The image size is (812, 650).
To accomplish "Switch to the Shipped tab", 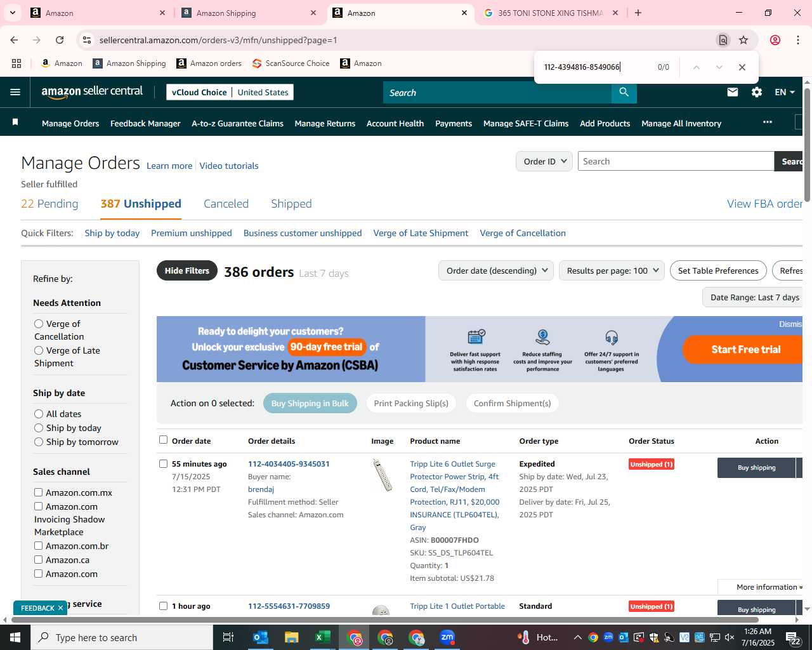I will coord(291,204).
